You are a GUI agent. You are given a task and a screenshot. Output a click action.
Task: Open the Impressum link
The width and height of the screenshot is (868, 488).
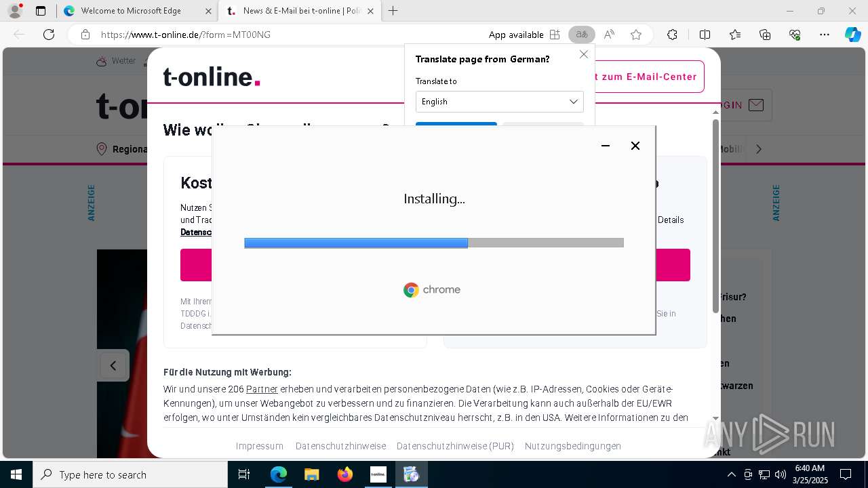pyautogui.click(x=260, y=446)
